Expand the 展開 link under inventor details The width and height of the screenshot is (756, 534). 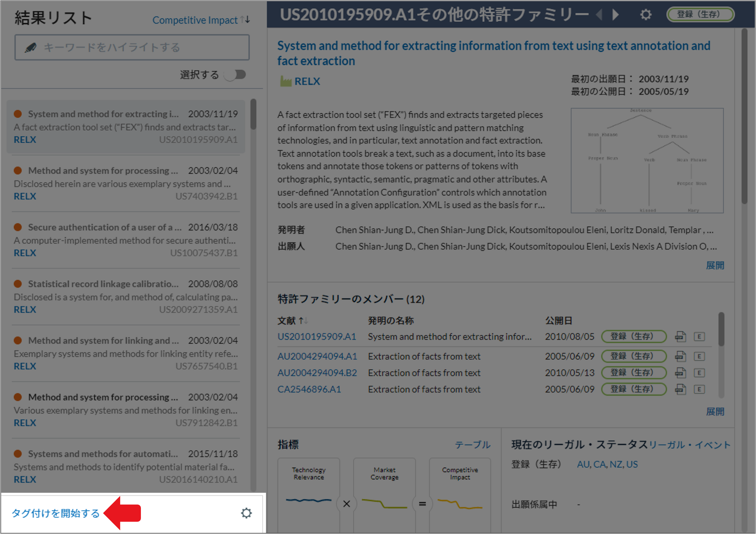click(715, 265)
